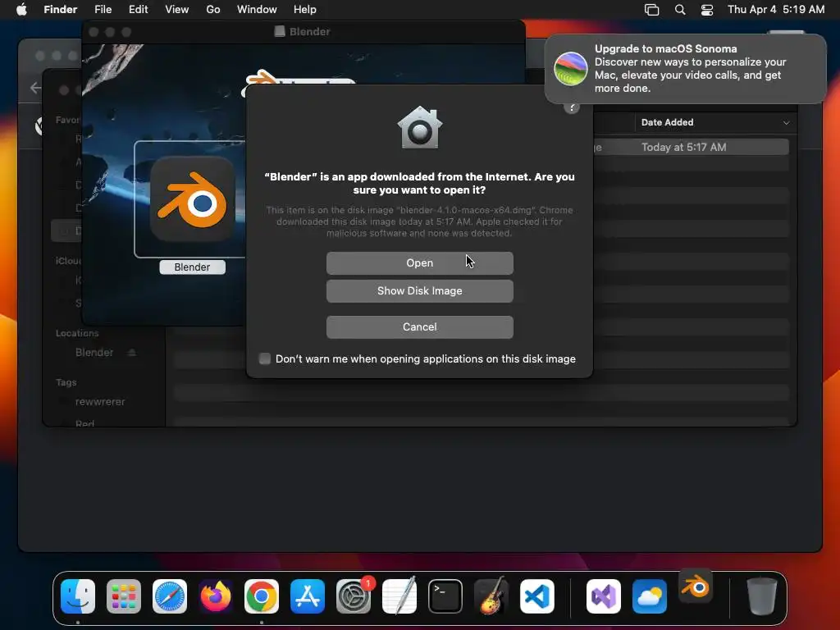Image resolution: width=840 pixels, height=630 pixels.
Task: Open Weather app from the Dock
Action: pos(650,596)
